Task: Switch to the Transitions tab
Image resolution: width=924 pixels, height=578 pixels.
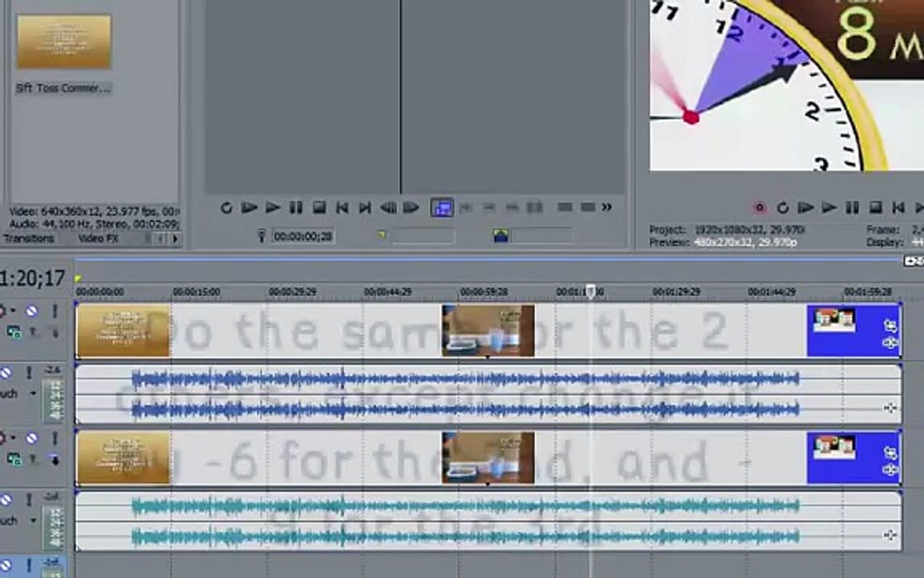Action: (x=29, y=239)
